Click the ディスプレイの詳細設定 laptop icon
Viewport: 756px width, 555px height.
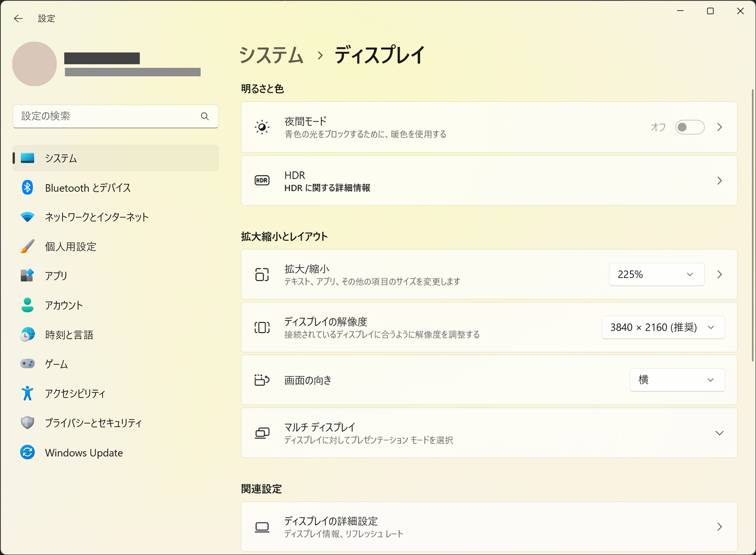[x=262, y=527]
